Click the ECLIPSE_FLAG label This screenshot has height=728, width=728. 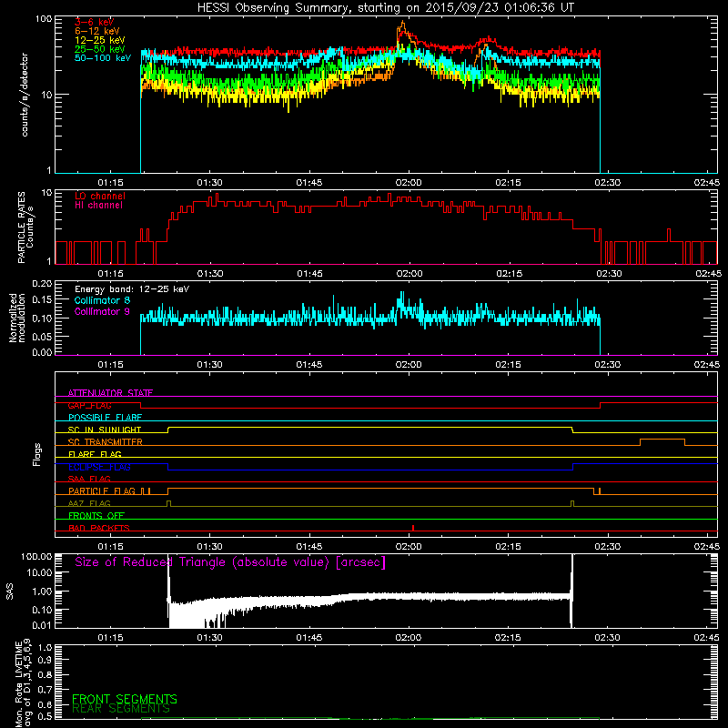(99, 467)
